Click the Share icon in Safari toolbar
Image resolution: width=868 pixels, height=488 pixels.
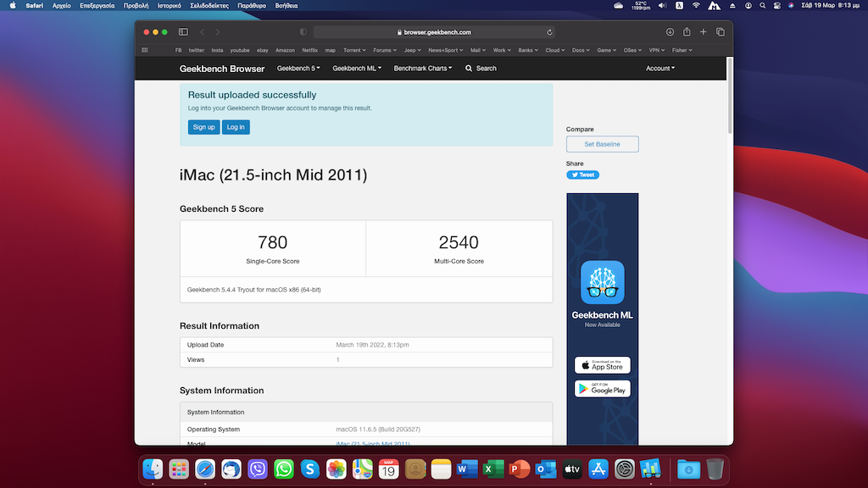coord(687,32)
